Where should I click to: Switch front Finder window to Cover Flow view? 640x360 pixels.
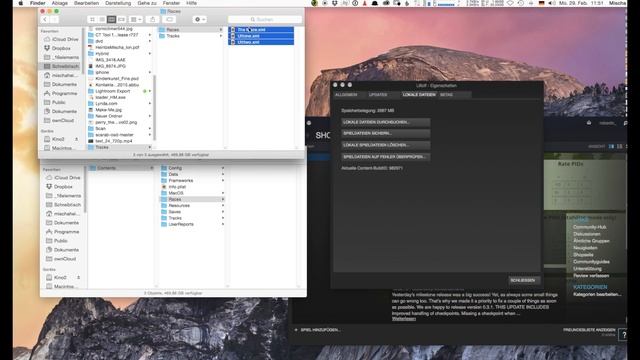pos(121,20)
